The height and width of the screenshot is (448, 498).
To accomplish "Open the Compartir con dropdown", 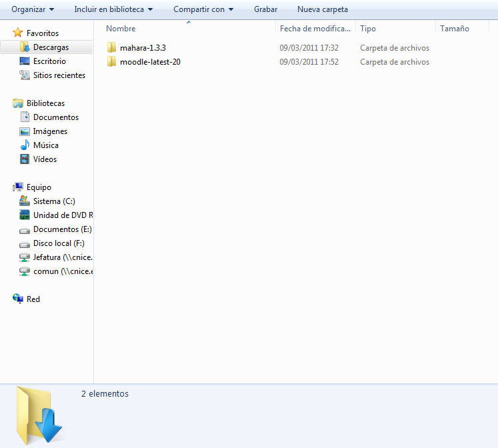I will pyautogui.click(x=203, y=9).
